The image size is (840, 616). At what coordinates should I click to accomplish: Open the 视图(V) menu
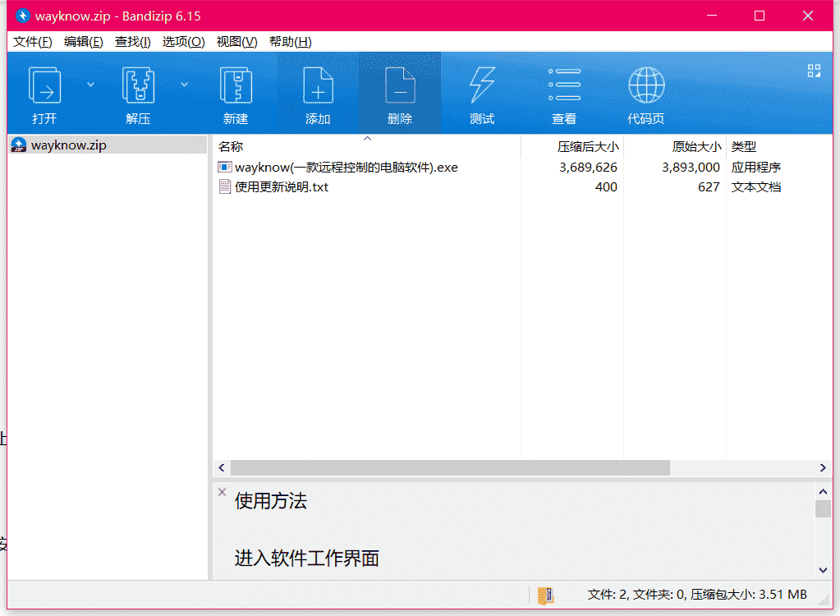(x=236, y=42)
